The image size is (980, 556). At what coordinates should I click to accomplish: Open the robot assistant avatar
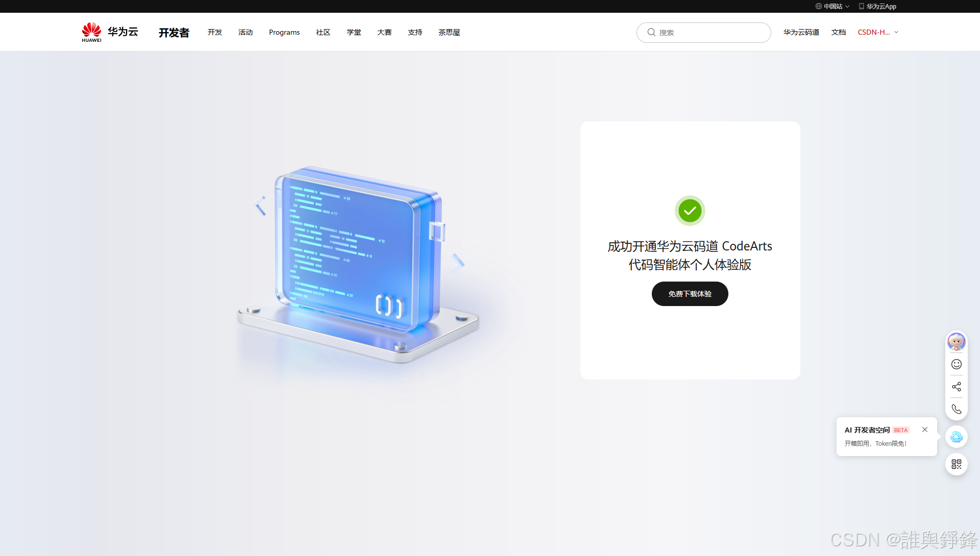(956, 341)
